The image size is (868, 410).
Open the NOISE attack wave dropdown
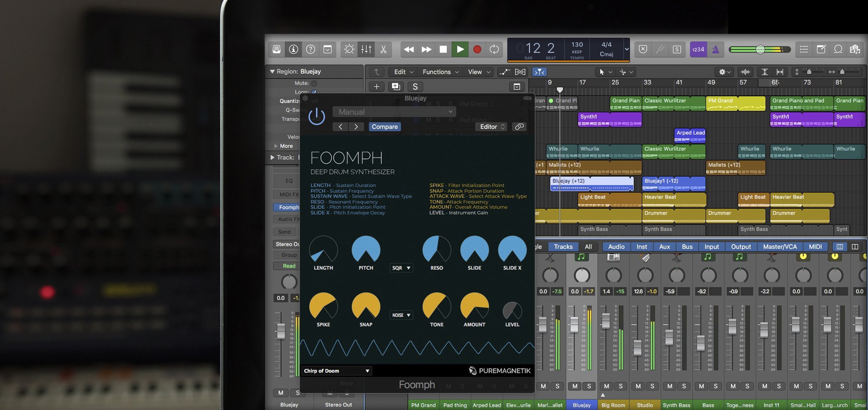click(x=401, y=315)
